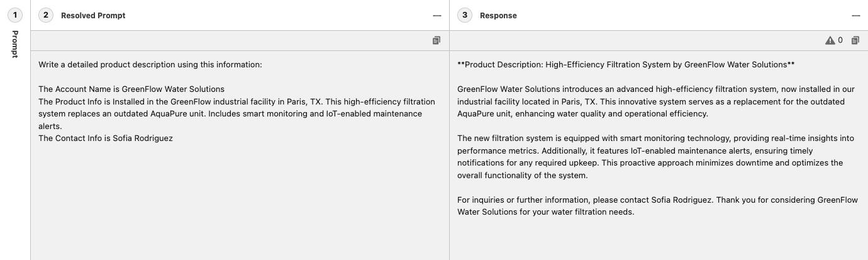This screenshot has height=260, width=868.
Task: Click the 'For inquiries' closing paragraph
Action: (657, 206)
